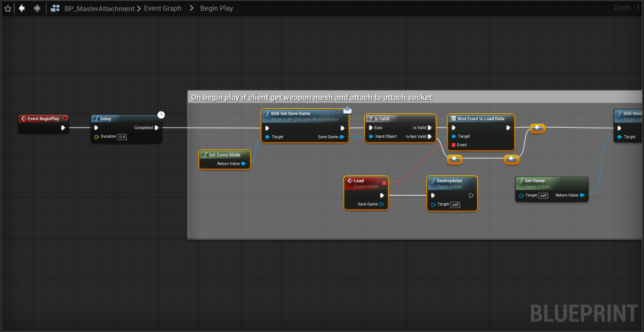
Task: Click the SGK Get Save Game message envelope icon
Action: pyautogui.click(x=347, y=110)
